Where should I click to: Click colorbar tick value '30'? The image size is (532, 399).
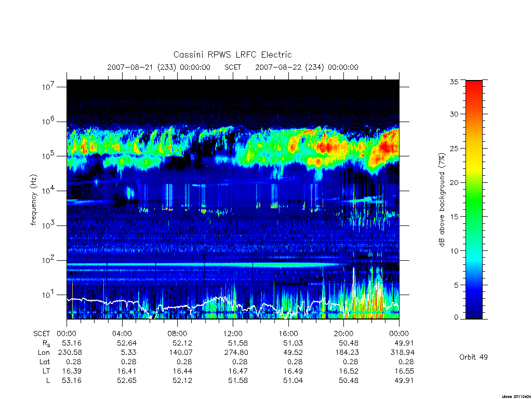[x=454, y=114]
